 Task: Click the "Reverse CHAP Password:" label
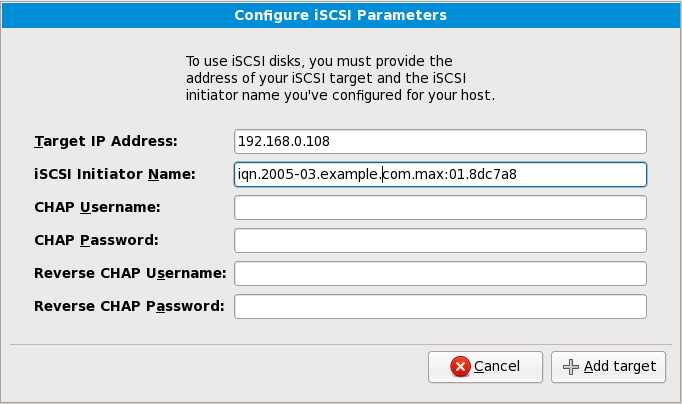click(129, 306)
